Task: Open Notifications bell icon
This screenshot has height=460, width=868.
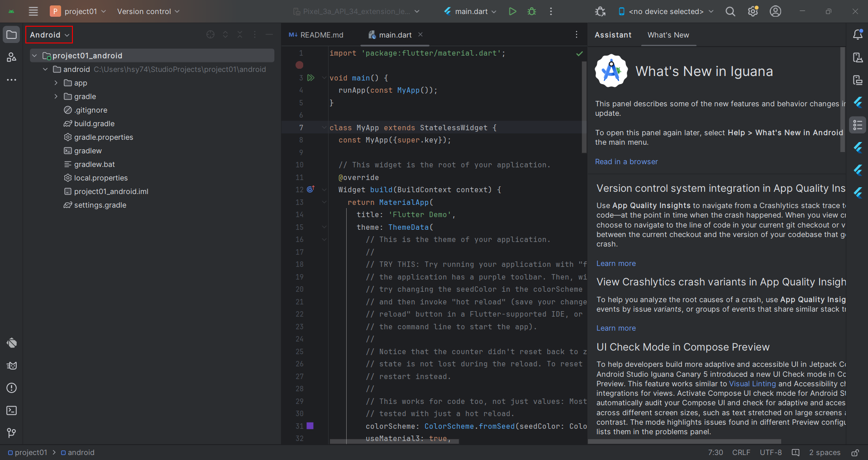Action: coord(858,34)
